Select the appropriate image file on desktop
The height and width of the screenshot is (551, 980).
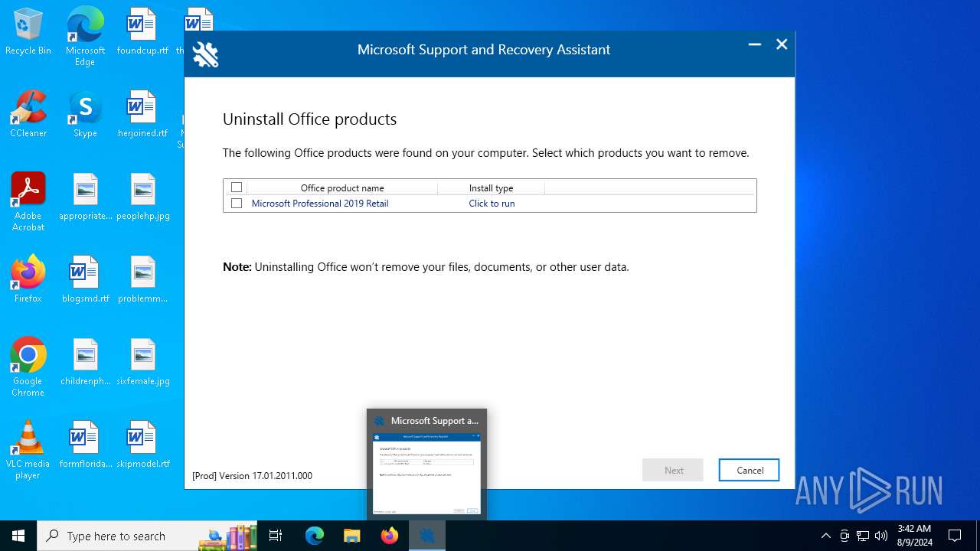(x=85, y=197)
